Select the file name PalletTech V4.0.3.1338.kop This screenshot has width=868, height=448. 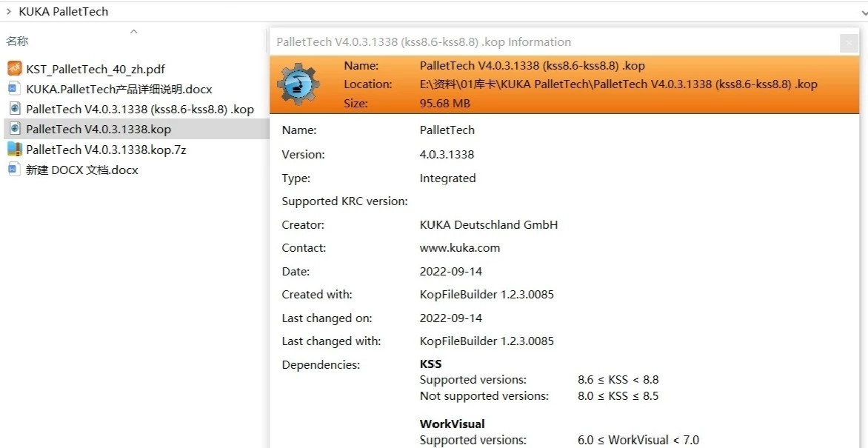pos(99,129)
